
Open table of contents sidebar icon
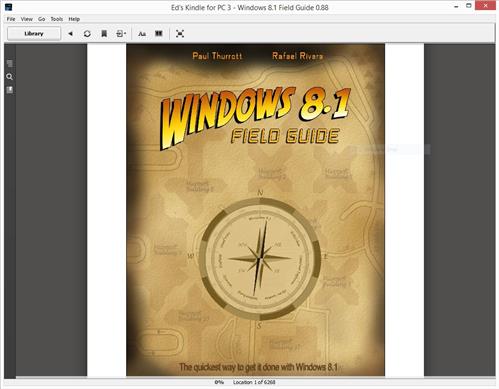[10, 63]
